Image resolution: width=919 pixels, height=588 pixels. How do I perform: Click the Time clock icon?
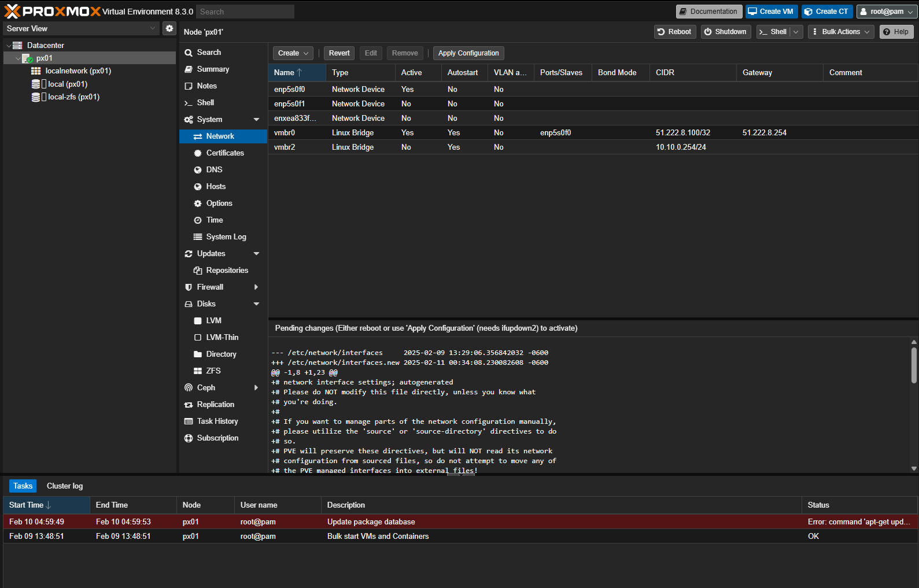tap(198, 220)
